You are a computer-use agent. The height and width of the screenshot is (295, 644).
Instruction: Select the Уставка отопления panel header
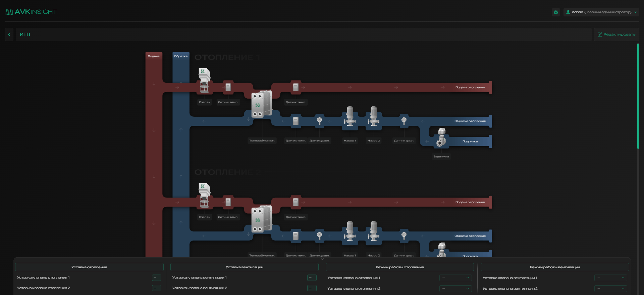[89, 267]
